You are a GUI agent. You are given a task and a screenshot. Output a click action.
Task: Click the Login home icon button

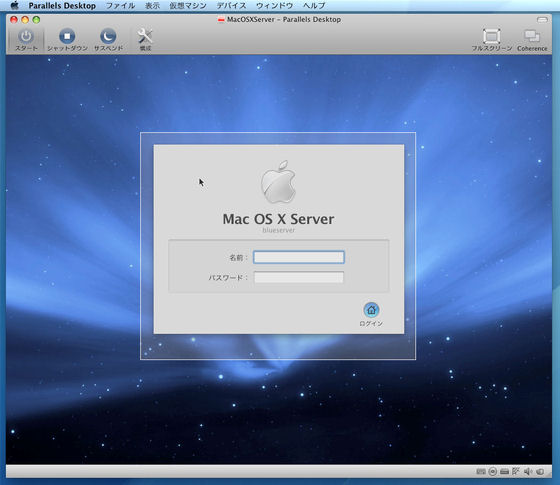click(371, 310)
